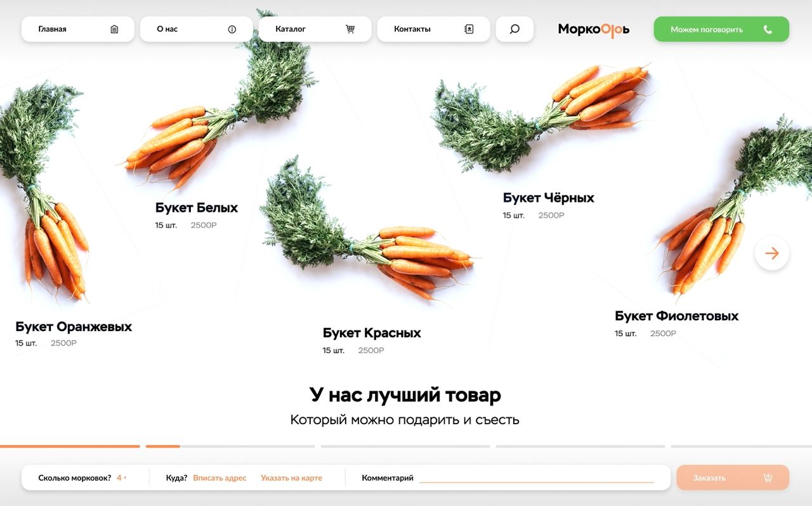
Task: Click price 2500Р under Букет Фиолетовых
Action: [663, 334]
